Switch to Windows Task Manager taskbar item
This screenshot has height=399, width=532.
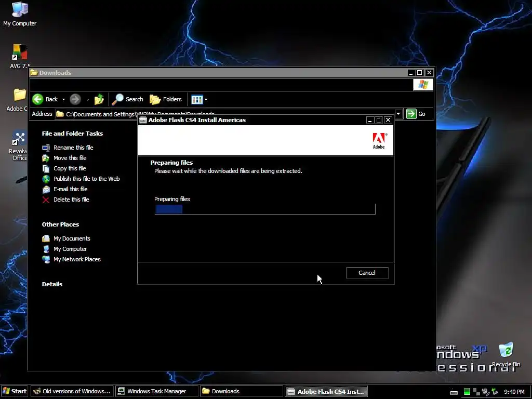click(157, 391)
